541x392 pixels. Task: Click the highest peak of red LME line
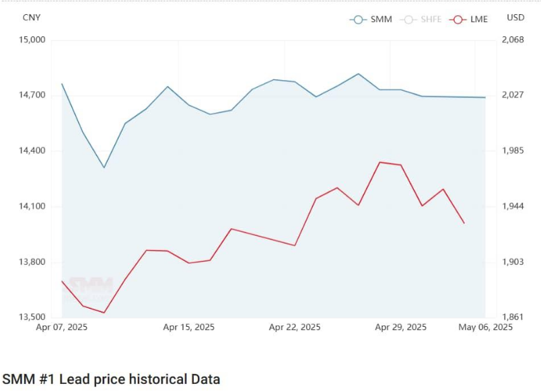click(x=380, y=162)
